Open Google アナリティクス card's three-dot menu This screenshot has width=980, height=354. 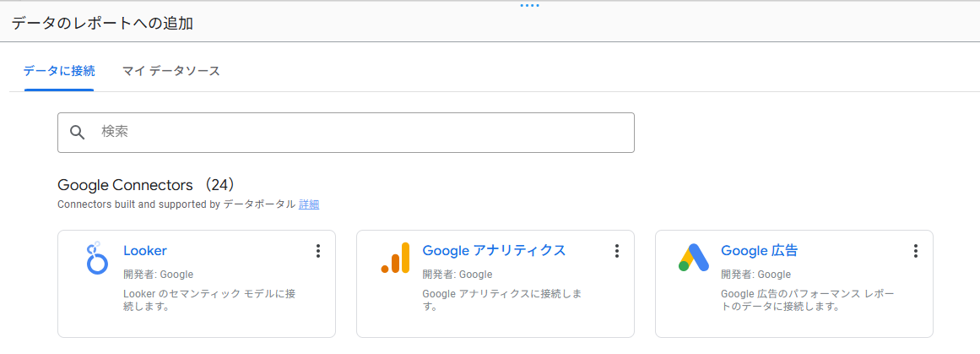[x=617, y=252]
